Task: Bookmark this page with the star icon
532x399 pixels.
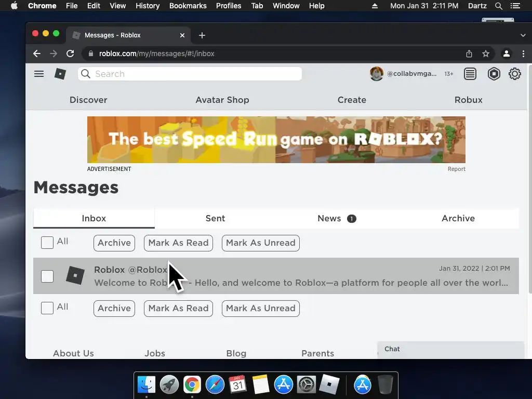Action: 486,54
